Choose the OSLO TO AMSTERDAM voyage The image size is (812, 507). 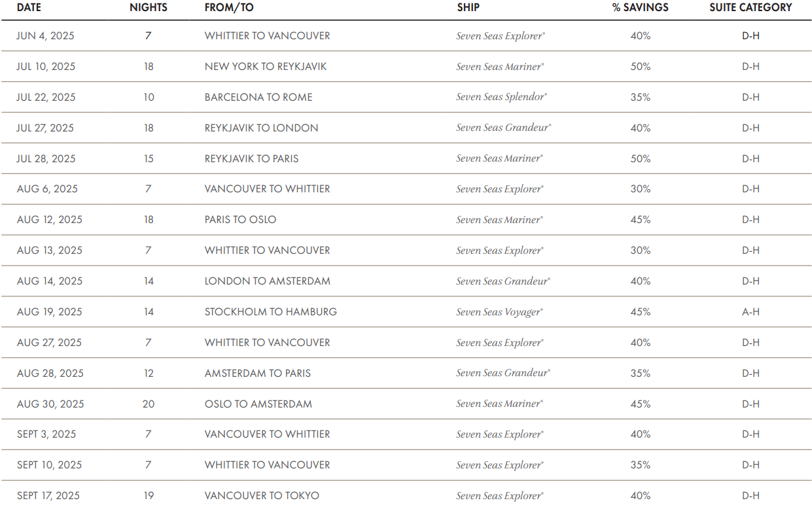coord(258,404)
